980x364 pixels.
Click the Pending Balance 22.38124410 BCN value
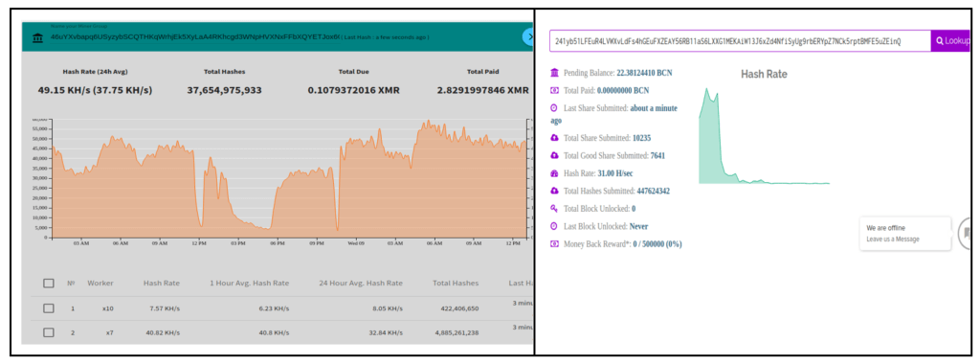coord(644,73)
